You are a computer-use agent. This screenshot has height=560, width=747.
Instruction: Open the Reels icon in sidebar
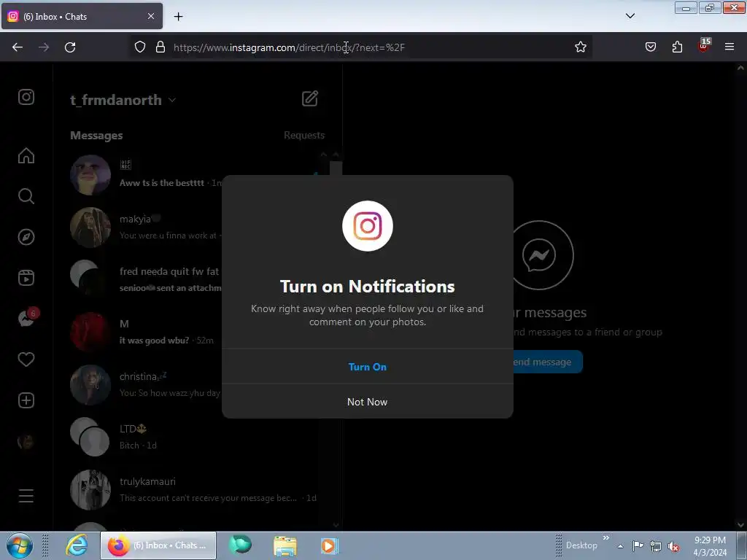click(26, 278)
